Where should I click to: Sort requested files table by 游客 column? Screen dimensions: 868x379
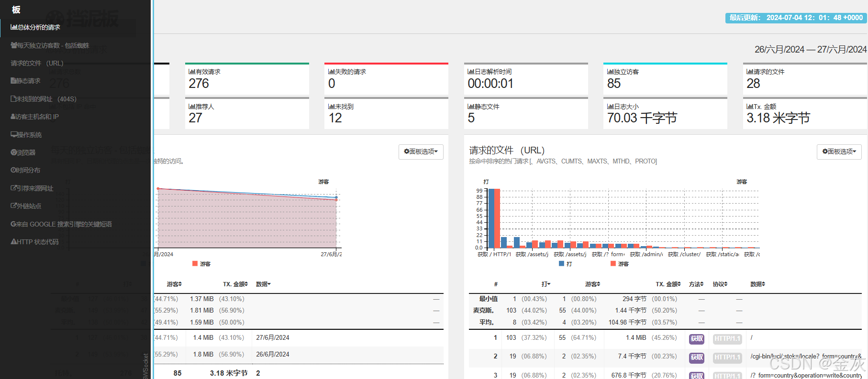(593, 284)
